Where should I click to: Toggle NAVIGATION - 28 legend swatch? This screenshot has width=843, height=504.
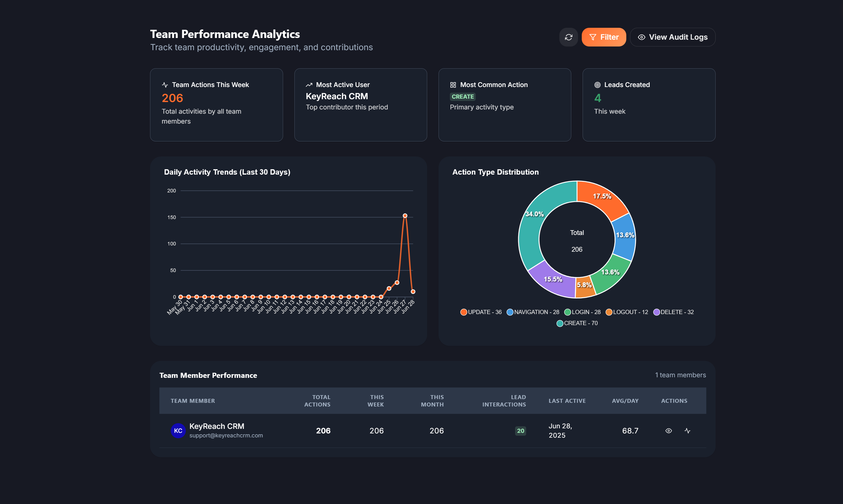tap(510, 312)
